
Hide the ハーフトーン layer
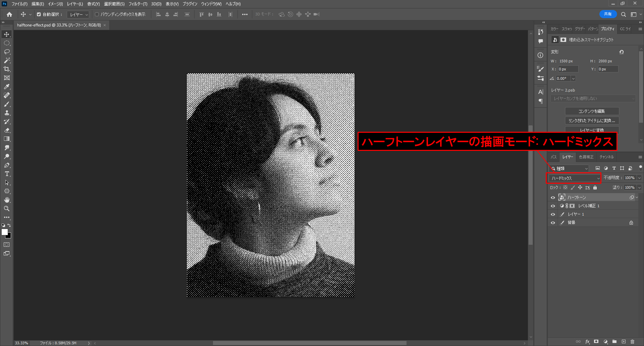pos(553,197)
